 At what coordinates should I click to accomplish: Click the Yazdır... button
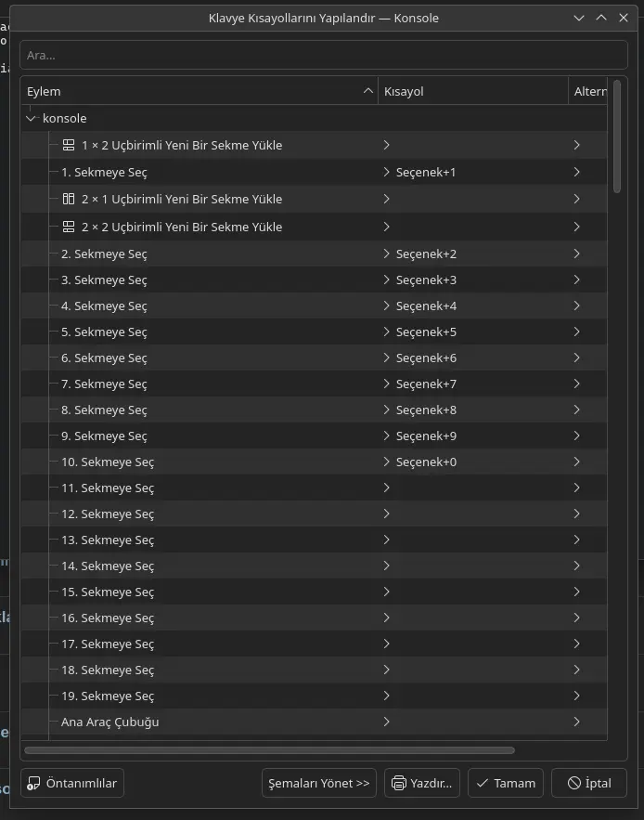422,783
